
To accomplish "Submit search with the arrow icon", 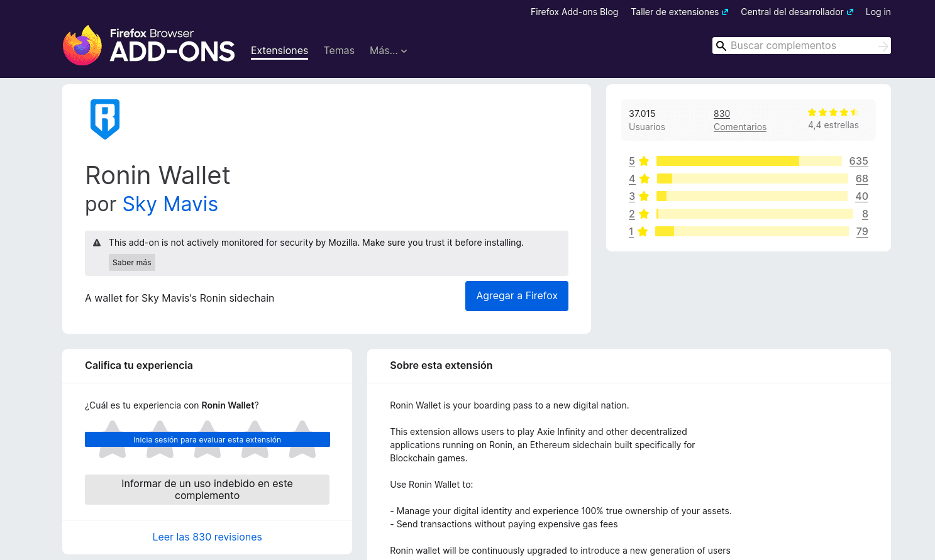I will 883,46.
